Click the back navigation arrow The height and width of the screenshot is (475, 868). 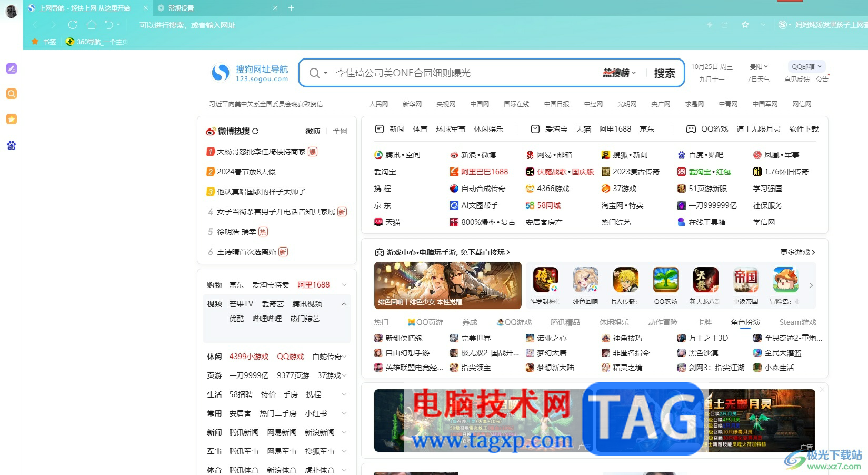(35, 25)
